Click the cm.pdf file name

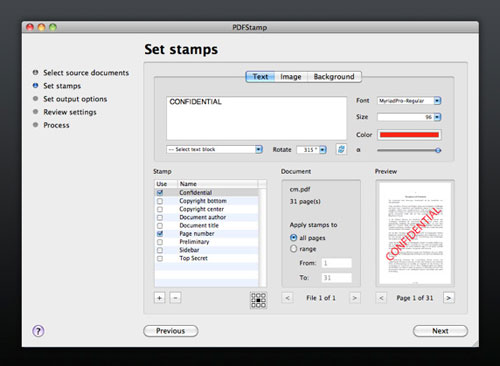(x=300, y=189)
